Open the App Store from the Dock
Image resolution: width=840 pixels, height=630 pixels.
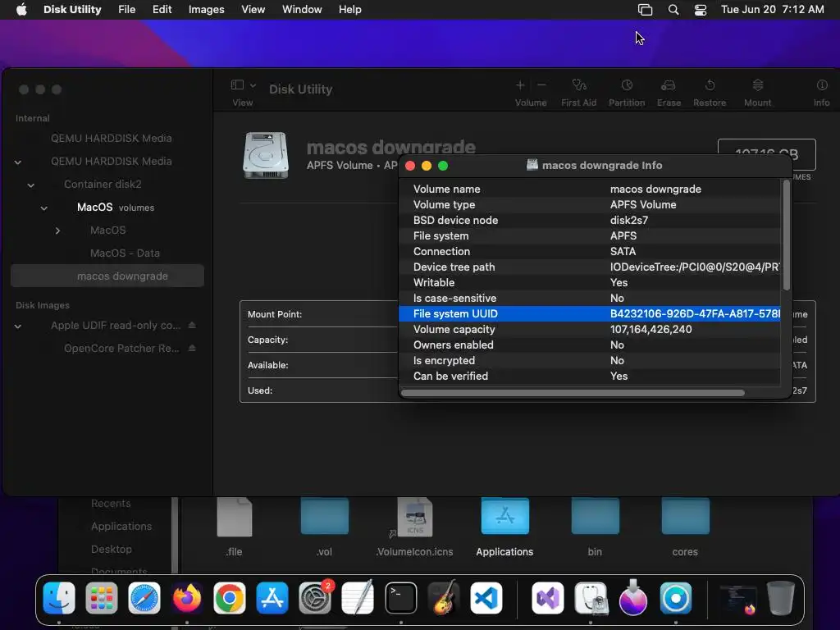pos(272,598)
